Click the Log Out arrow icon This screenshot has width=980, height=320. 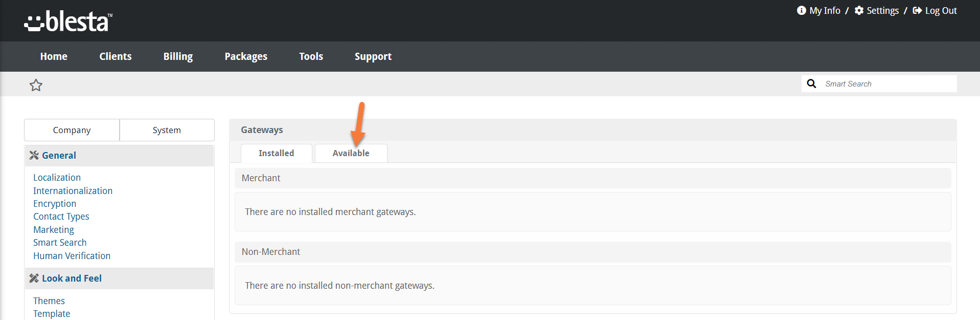(x=917, y=11)
